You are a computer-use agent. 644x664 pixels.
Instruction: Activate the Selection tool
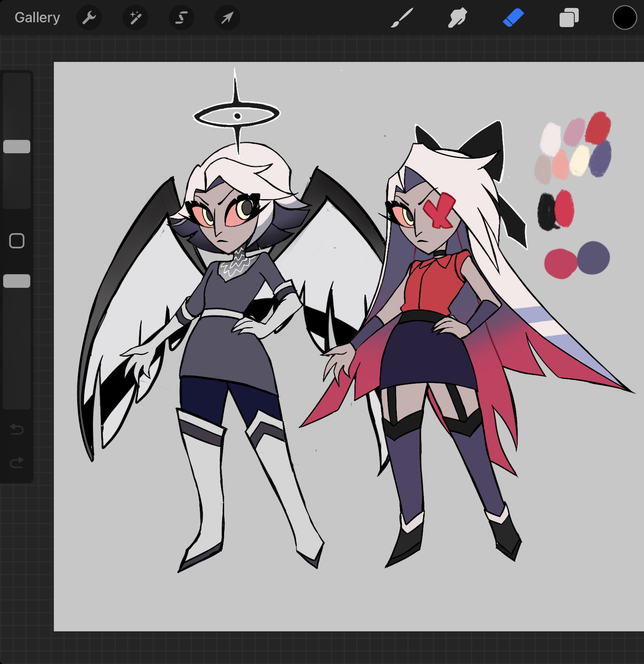[181, 18]
